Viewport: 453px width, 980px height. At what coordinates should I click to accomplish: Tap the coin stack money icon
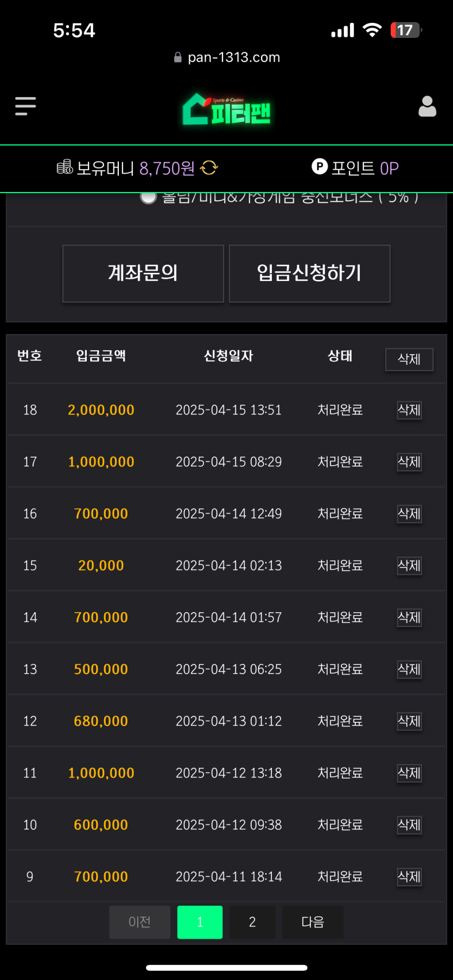point(65,167)
